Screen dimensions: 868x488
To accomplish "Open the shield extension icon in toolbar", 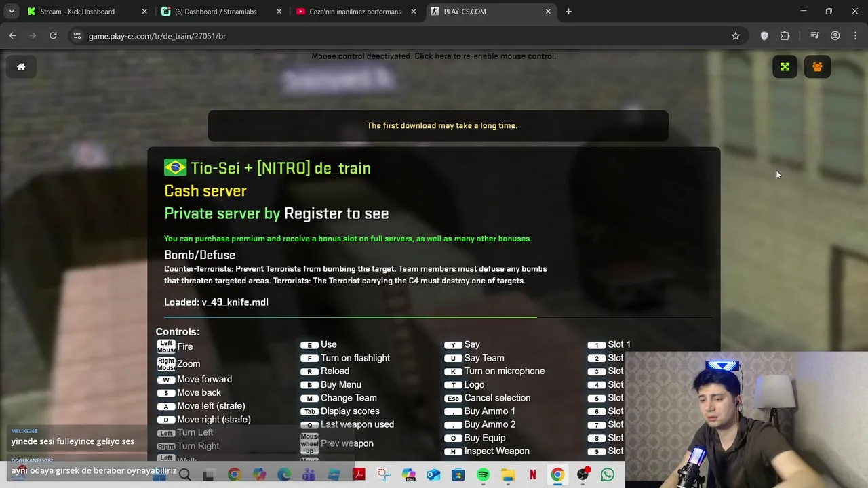I will [x=764, y=36].
